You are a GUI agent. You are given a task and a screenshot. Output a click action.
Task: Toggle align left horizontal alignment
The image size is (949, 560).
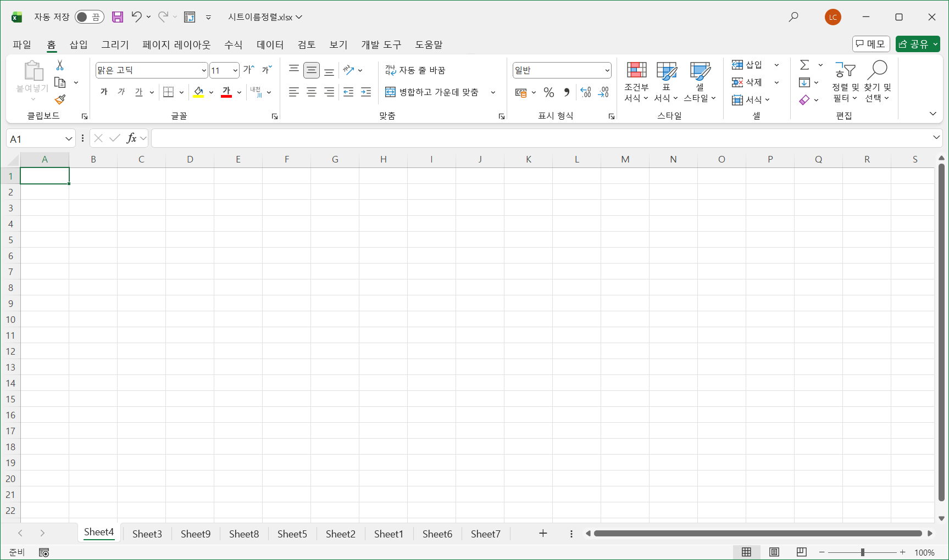(x=294, y=92)
